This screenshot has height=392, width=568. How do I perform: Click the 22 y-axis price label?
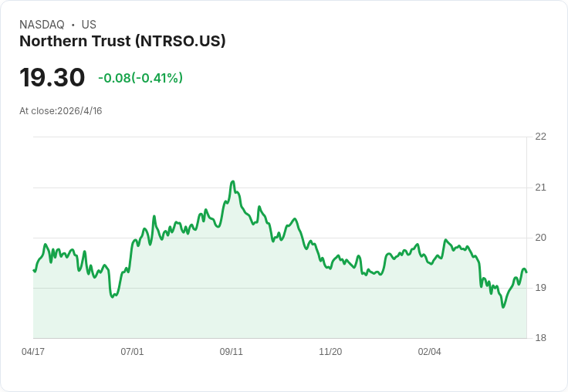[x=540, y=137]
